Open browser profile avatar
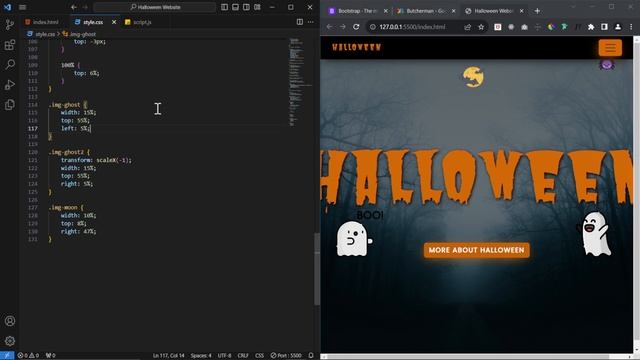This screenshot has width=640, height=360. click(618, 27)
